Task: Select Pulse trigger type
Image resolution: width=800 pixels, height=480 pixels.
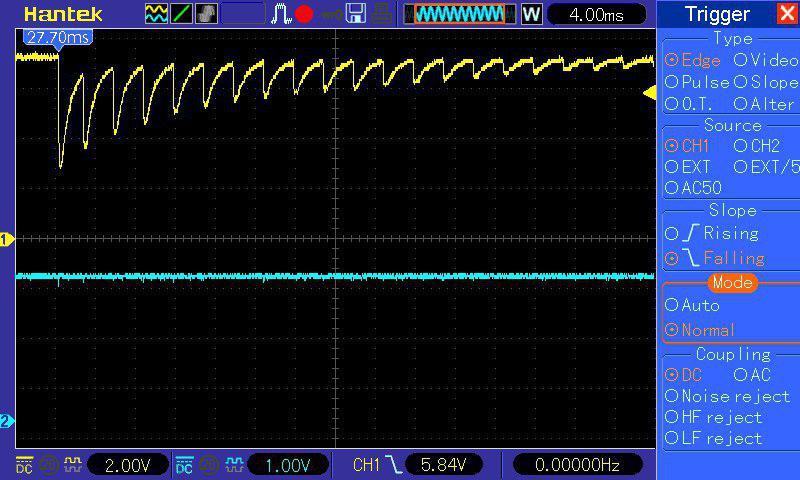Action: point(697,82)
